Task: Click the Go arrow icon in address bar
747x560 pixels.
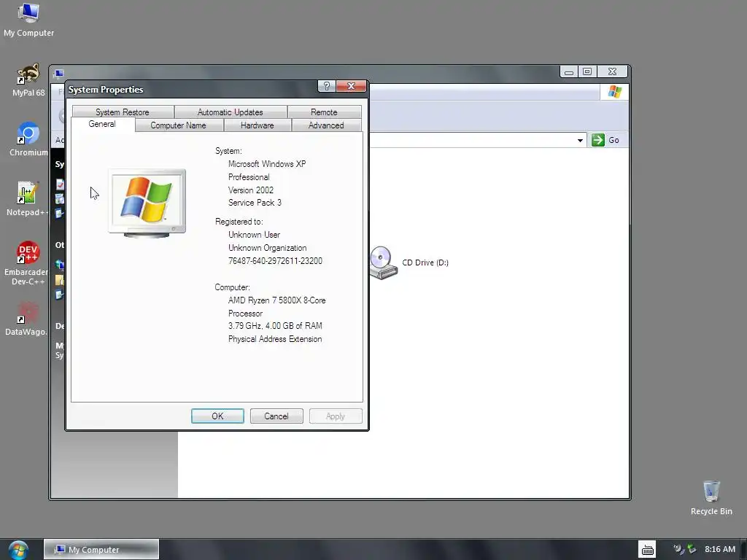Action: (x=598, y=140)
